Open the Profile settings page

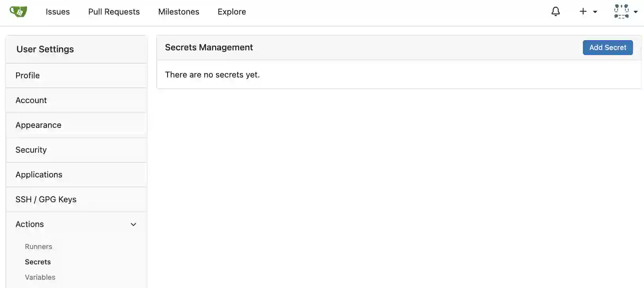[76, 76]
